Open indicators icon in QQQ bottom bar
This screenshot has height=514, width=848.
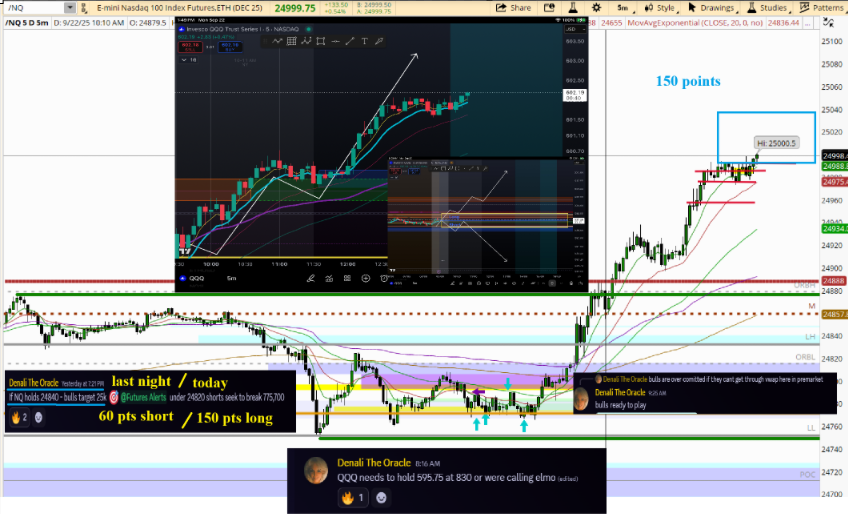click(x=329, y=278)
